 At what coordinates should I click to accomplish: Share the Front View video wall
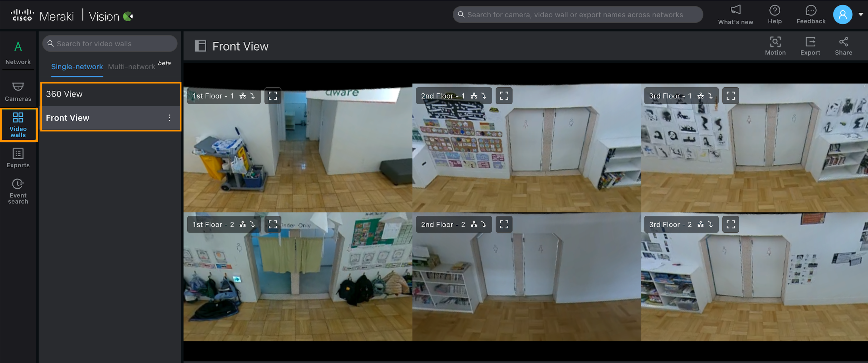click(844, 46)
